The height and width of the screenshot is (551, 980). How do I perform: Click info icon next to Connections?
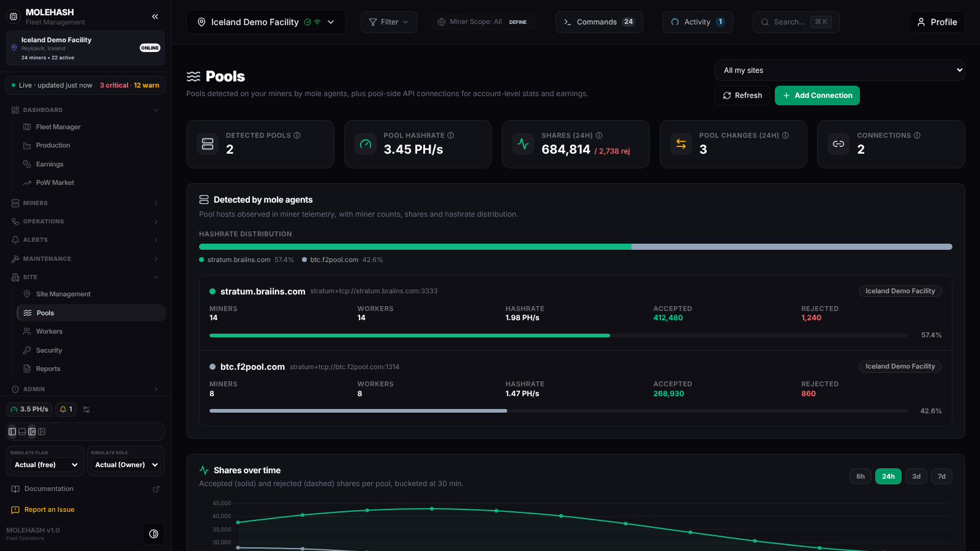(x=917, y=135)
